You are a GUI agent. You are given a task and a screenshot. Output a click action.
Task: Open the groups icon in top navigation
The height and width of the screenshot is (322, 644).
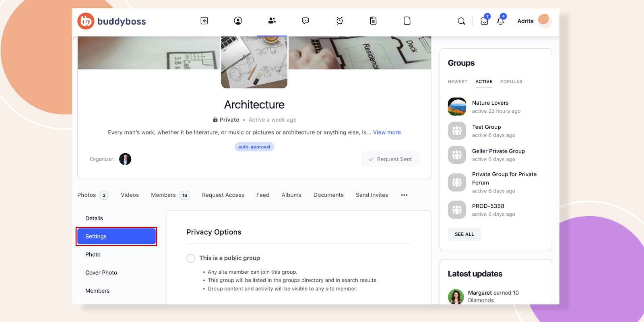[x=272, y=21]
